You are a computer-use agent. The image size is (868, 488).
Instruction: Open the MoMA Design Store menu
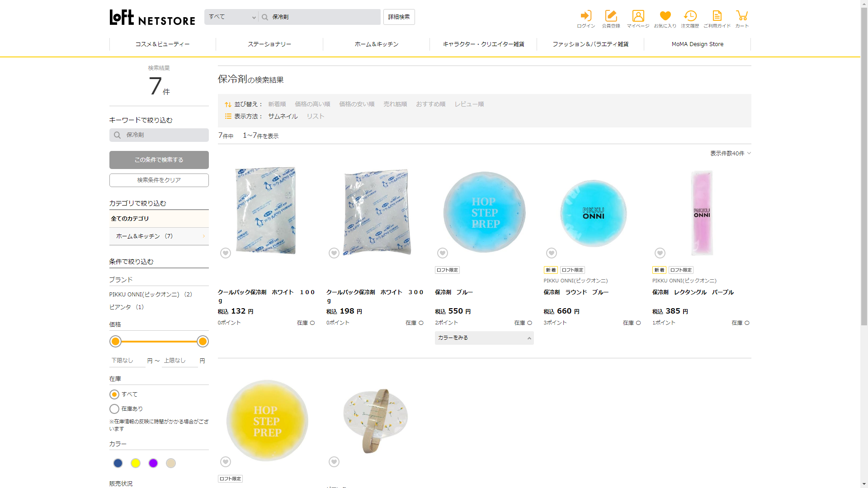point(697,44)
